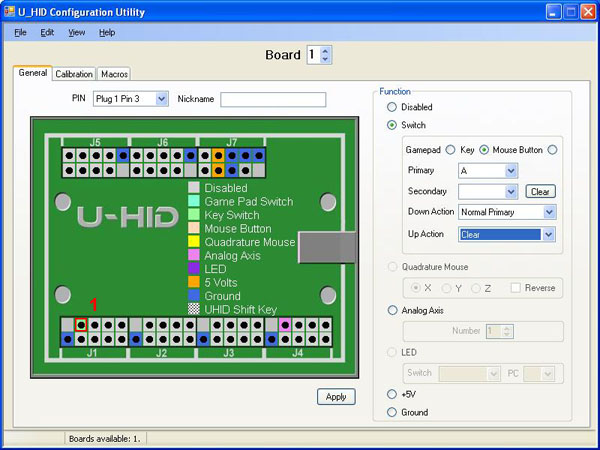Click the LED purple legend swatch
This screenshot has height=450, width=600.
coord(194,269)
